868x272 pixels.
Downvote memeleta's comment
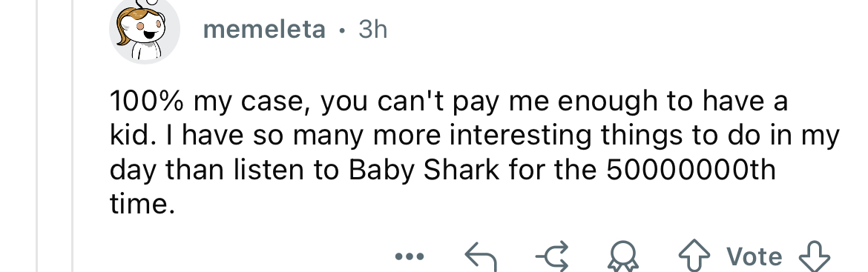coord(815,257)
